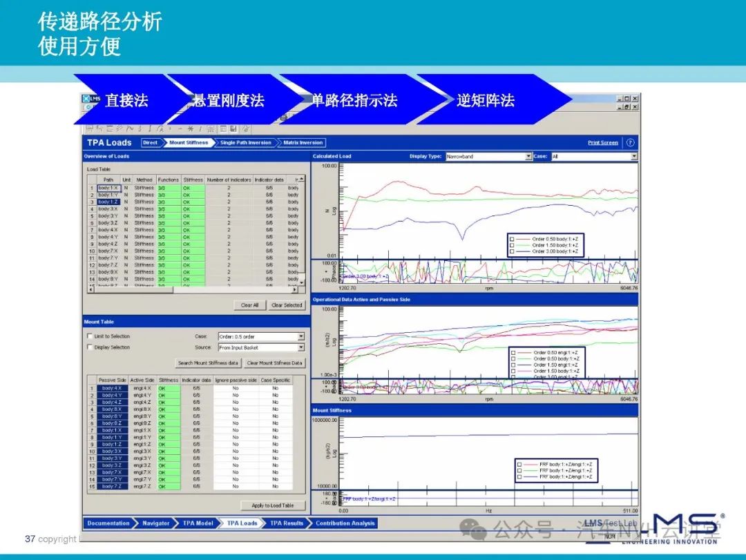This screenshot has width=746, height=560.
Task: Click the asterisk icon in the toolbar
Action: (x=190, y=128)
